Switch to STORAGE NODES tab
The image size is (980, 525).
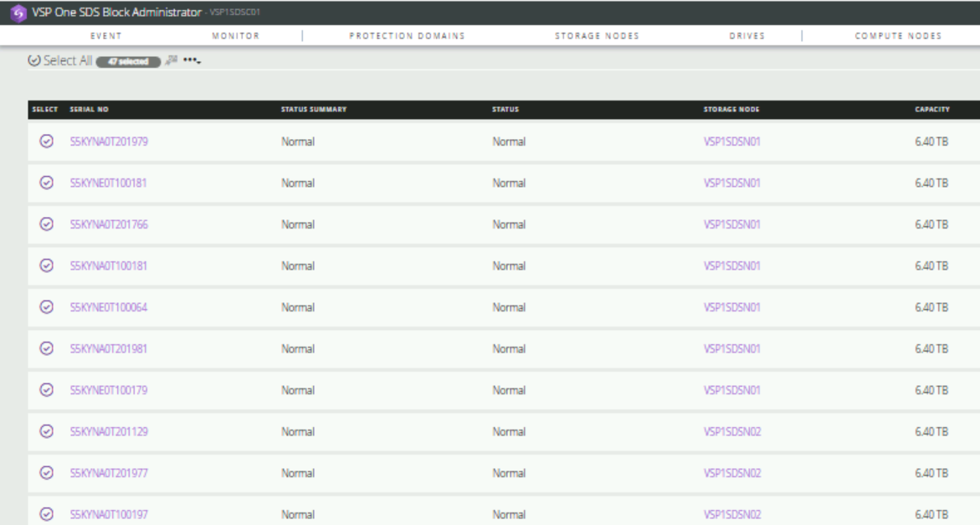tap(597, 36)
